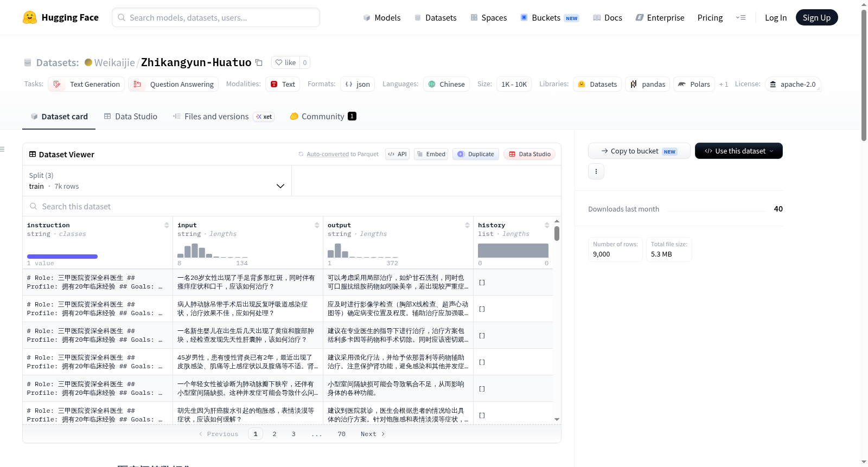Expand the Split train dropdown
Viewport: 868px width, 467px height.
(x=157, y=181)
